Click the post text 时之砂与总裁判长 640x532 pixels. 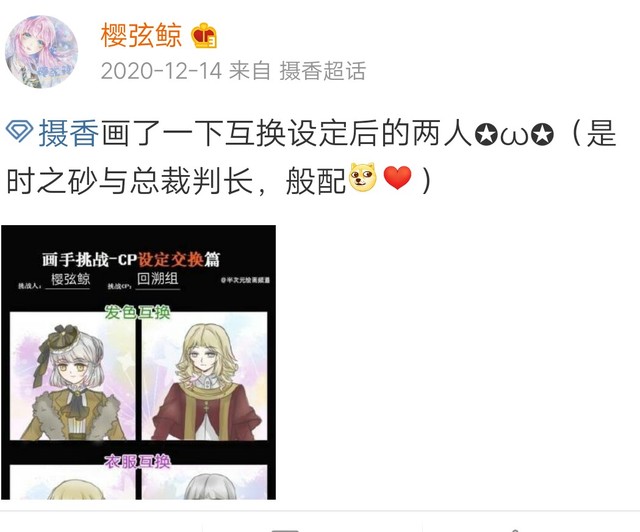pos(130,180)
